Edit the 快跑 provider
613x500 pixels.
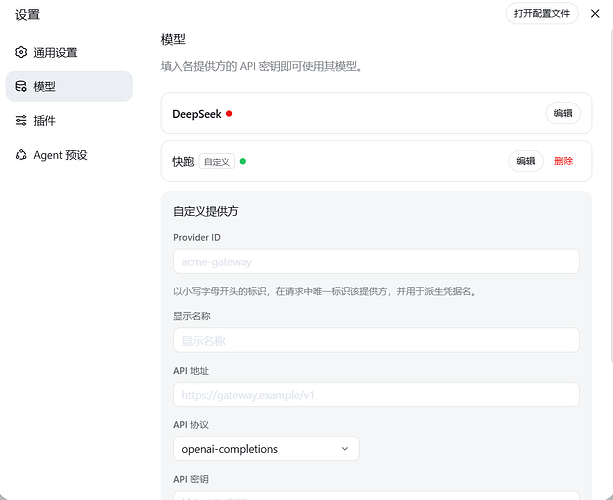point(526,161)
